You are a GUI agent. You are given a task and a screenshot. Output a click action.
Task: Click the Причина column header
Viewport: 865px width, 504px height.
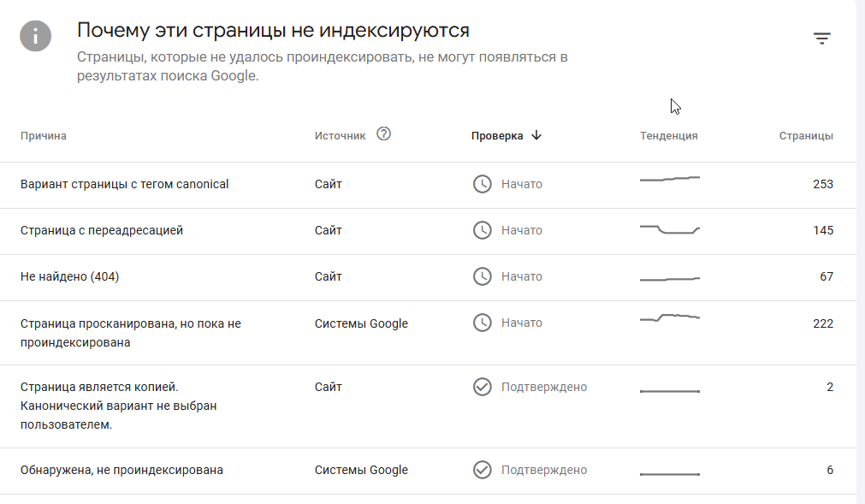(x=44, y=136)
